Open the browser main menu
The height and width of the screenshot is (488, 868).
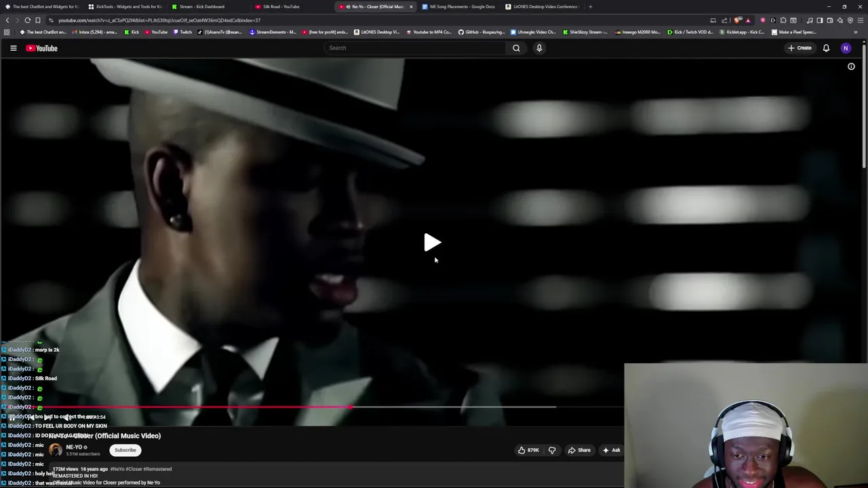(861, 20)
